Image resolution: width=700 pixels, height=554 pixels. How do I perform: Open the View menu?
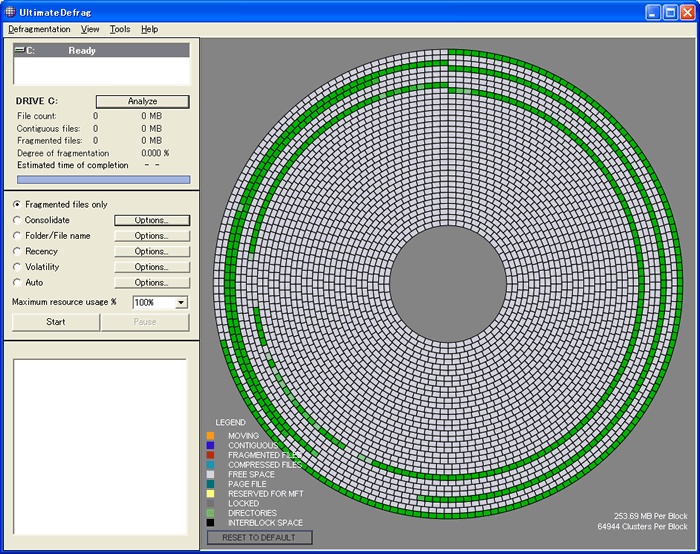pos(90,29)
